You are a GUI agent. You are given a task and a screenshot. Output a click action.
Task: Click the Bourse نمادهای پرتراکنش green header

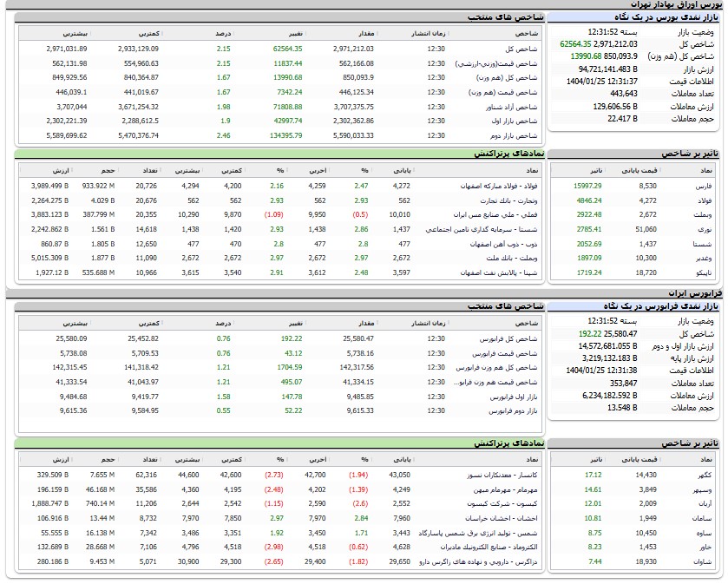(508, 154)
